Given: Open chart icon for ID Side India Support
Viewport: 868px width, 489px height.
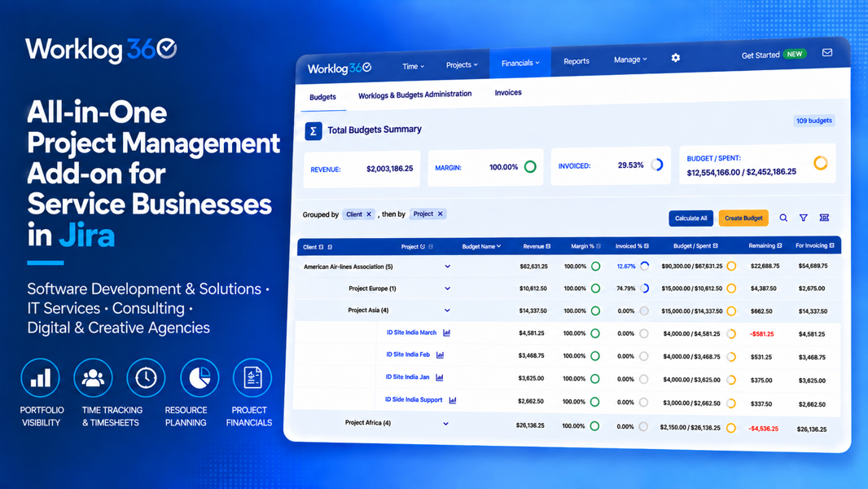Looking at the screenshot, I should (x=453, y=400).
